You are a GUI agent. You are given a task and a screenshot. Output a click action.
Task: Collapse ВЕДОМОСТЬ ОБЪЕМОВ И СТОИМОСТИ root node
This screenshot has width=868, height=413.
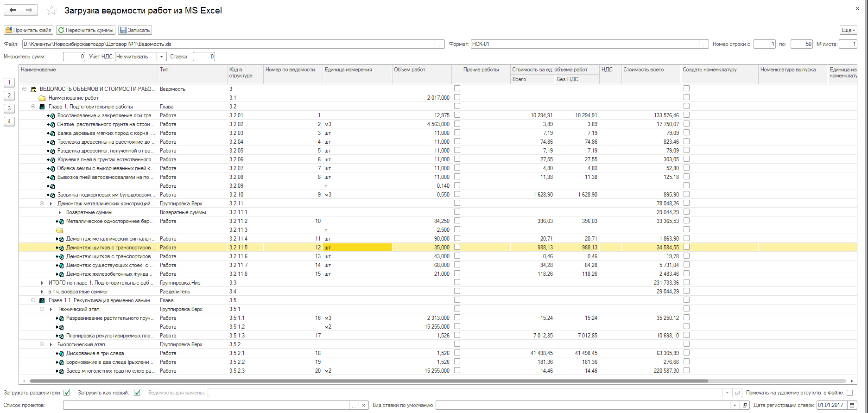[x=24, y=89]
